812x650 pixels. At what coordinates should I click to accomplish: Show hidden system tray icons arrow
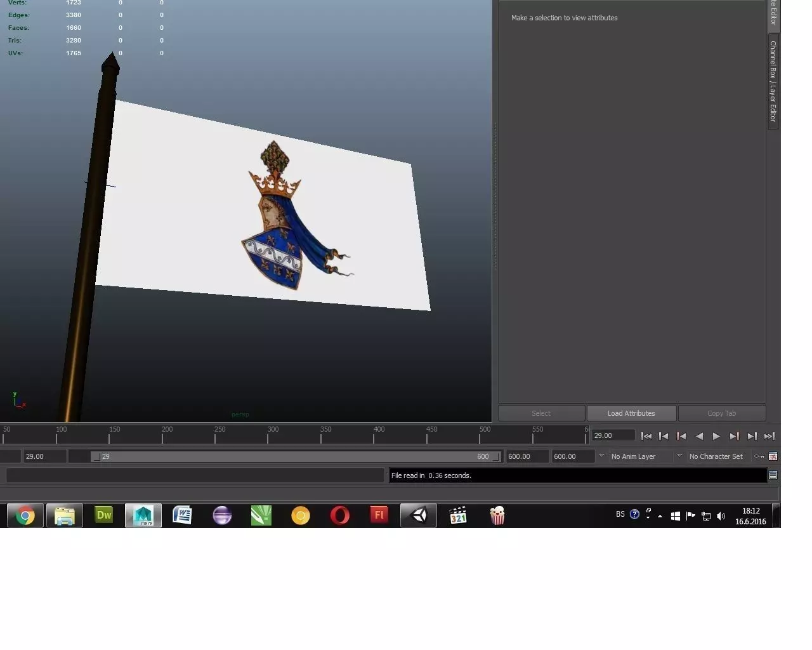click(x=660, y=517)
